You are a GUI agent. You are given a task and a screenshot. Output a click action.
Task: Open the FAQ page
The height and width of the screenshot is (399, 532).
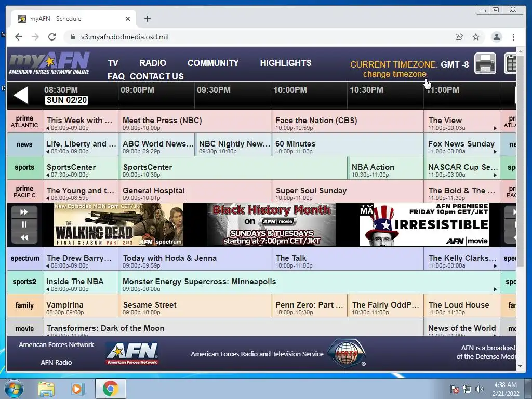pos(116,77)
